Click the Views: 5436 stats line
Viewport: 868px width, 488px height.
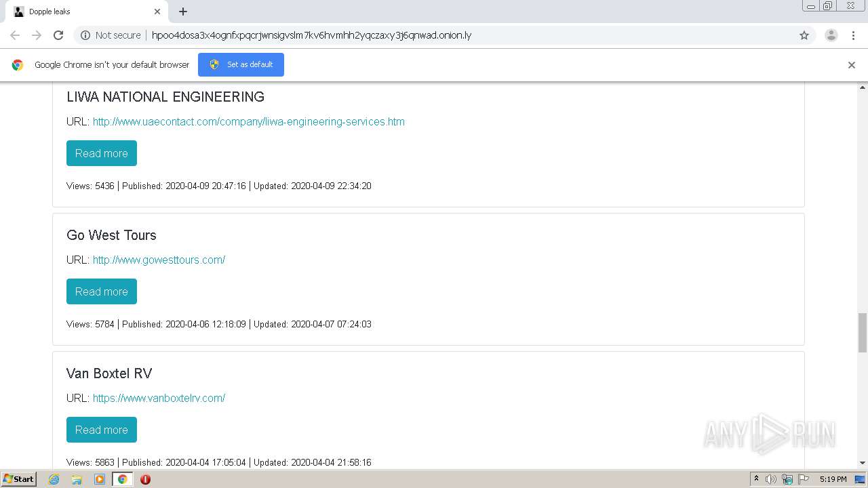click(219, 186)
